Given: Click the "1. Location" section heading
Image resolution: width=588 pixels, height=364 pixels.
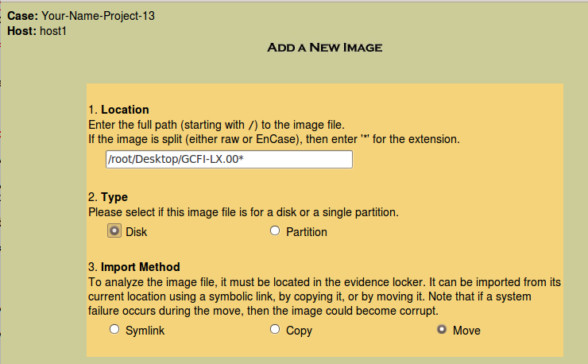Looking at the screenshot, I should pos(118,110).
